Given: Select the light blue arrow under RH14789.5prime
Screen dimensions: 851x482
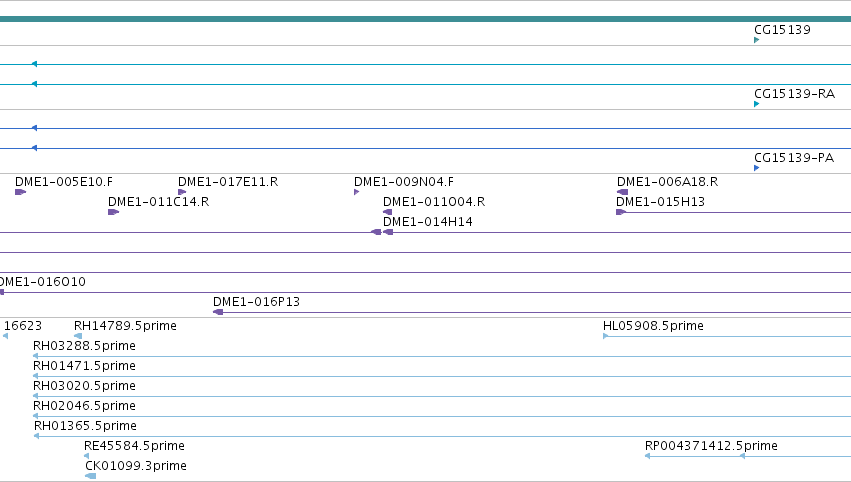Looking at the screenshot, I should click(x=78, y=336).
